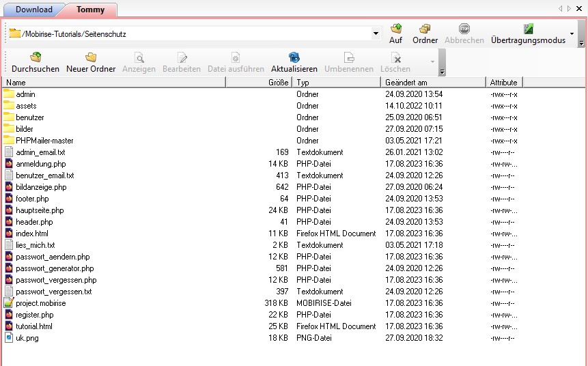Open the Ordner toolbar icon
This screenshot has height=366, width=588.
[425, 29]
